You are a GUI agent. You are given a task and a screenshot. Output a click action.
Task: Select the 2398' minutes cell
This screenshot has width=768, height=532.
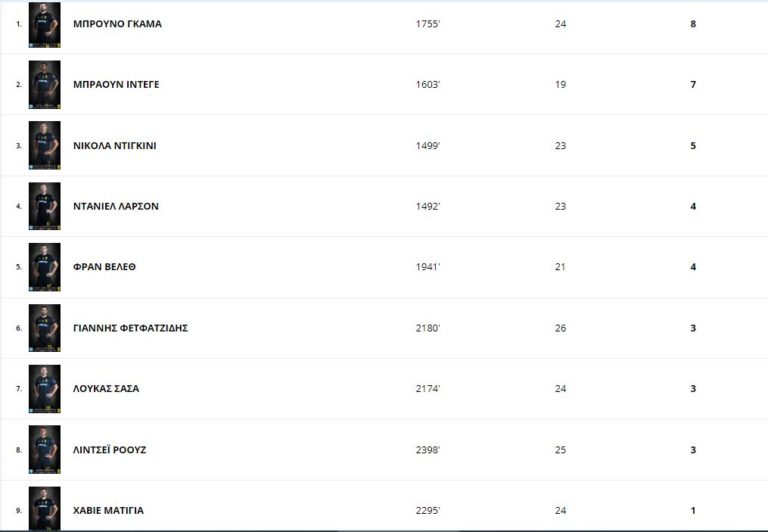point(428,450)
